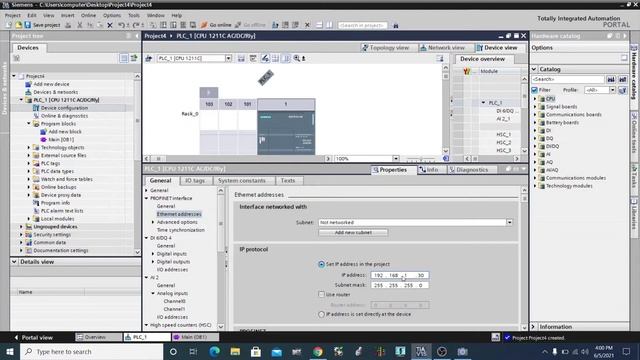Open the PLC_1 [CPU 1211C] device selector dropdown
Screen dimensions: 640x360
(x=228, y=58)
